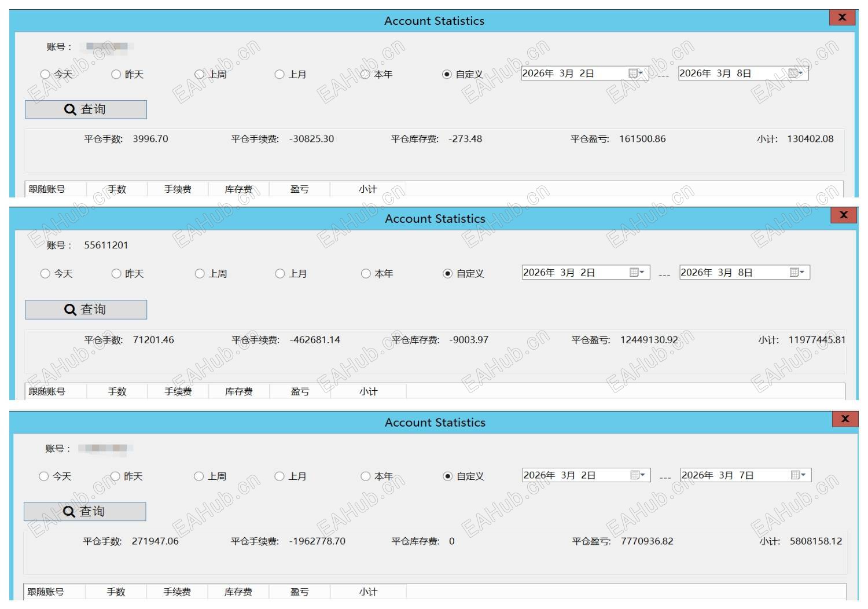Click 平仓盈亏 value 12449130.92
The height and width of the screenshot is (609, 868).
pos(649,340)
